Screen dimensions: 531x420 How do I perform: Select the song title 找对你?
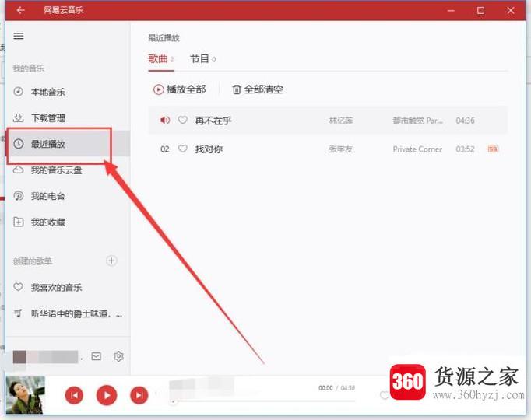[x=209, y=149]
